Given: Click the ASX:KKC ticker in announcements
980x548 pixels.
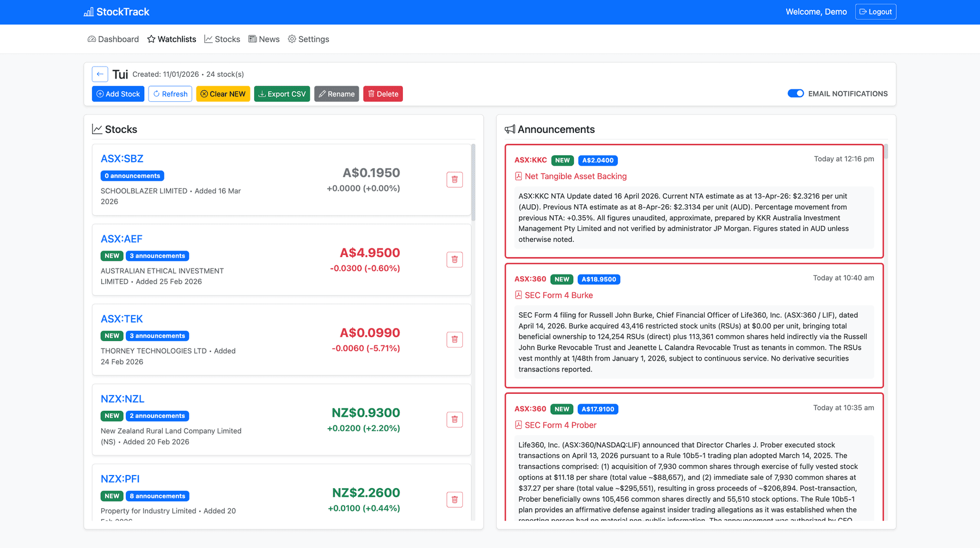Looking at the screenshot, I should 531,160.
